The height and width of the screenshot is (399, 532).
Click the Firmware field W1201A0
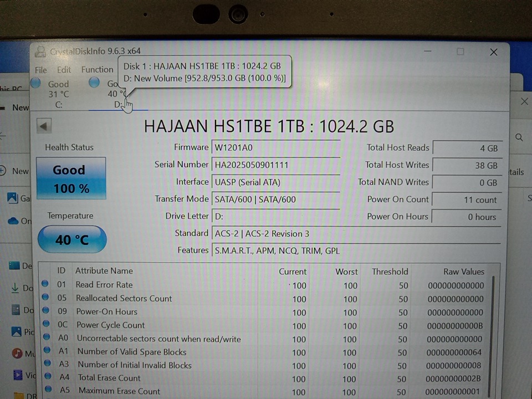(x=275, y=147)
